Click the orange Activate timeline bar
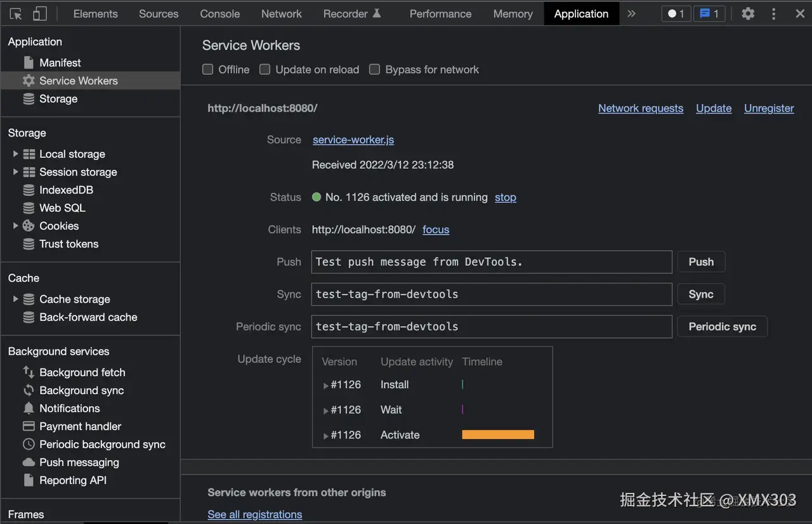The image size is (812, 524). [x=498, y=435]
